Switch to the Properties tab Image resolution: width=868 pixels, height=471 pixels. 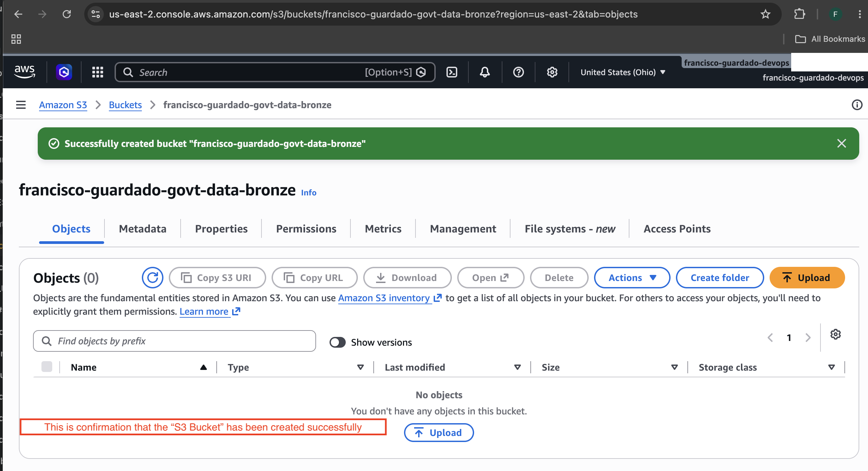pyautogui.click(x=221, y=229)
